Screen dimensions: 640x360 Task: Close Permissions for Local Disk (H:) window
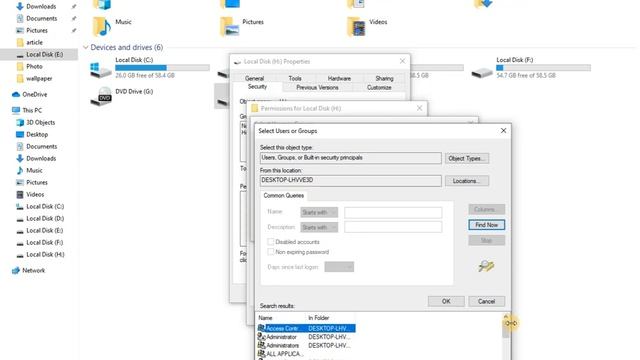tap(419, 108)
